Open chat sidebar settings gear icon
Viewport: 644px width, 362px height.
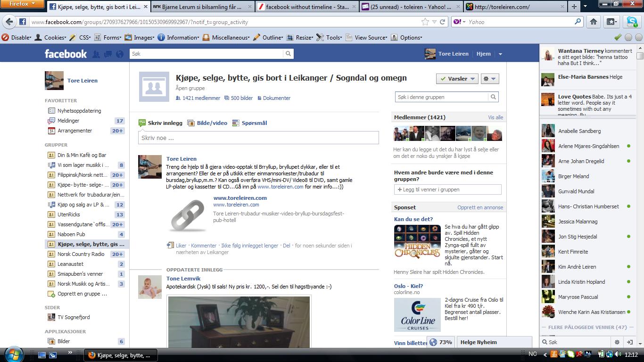(x=617, y=342)
